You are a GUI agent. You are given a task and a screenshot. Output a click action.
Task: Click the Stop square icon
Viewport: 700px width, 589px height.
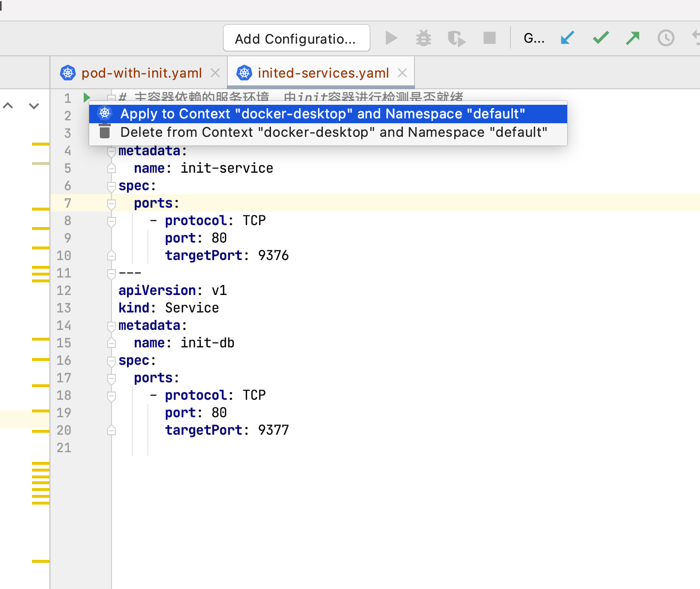[x=490, y=38]
